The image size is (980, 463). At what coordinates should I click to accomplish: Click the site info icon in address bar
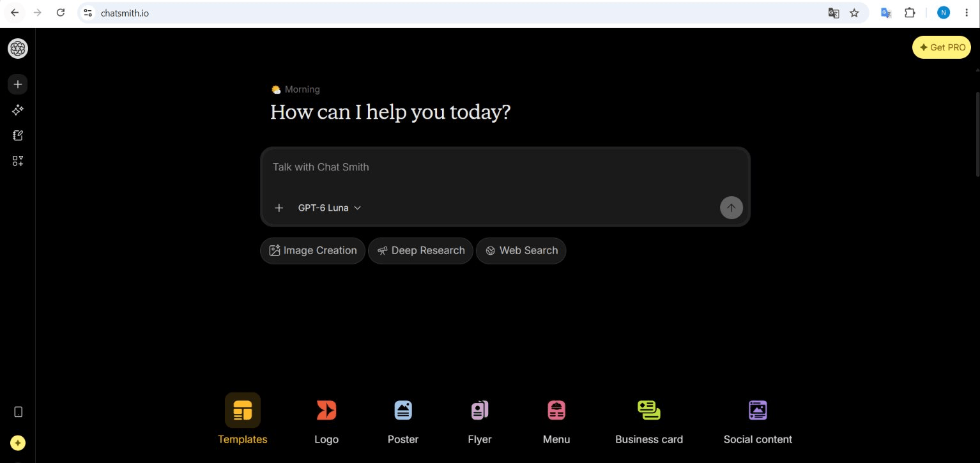pyautogui.click(x=88, y=13)
